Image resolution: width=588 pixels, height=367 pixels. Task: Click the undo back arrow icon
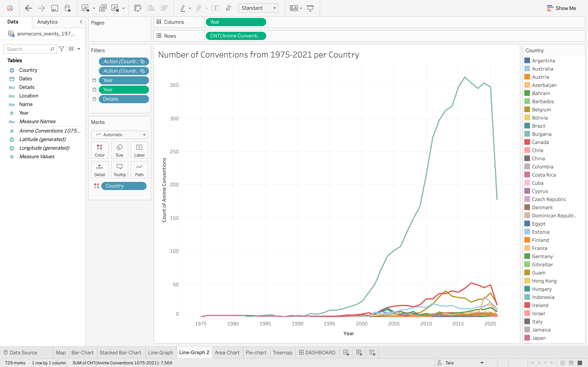28,8
